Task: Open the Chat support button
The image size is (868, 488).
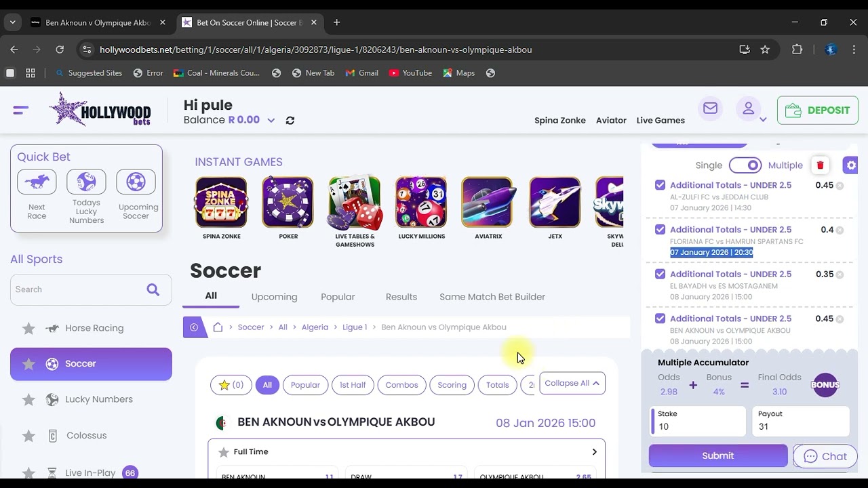Action: [x=825, y=457]
